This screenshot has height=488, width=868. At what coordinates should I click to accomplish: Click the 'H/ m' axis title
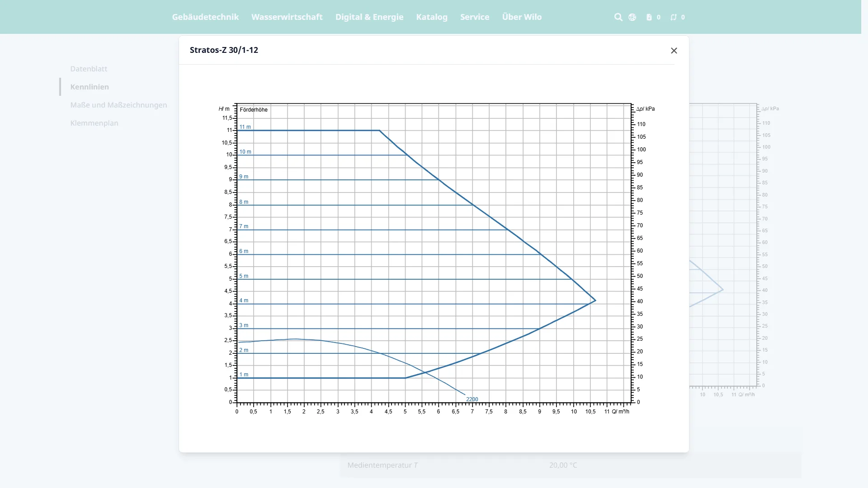224,109
